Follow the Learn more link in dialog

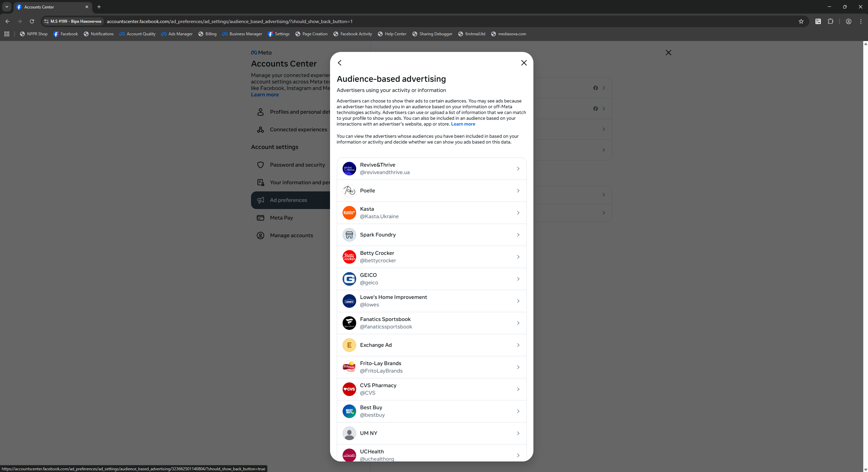(463, 124)
